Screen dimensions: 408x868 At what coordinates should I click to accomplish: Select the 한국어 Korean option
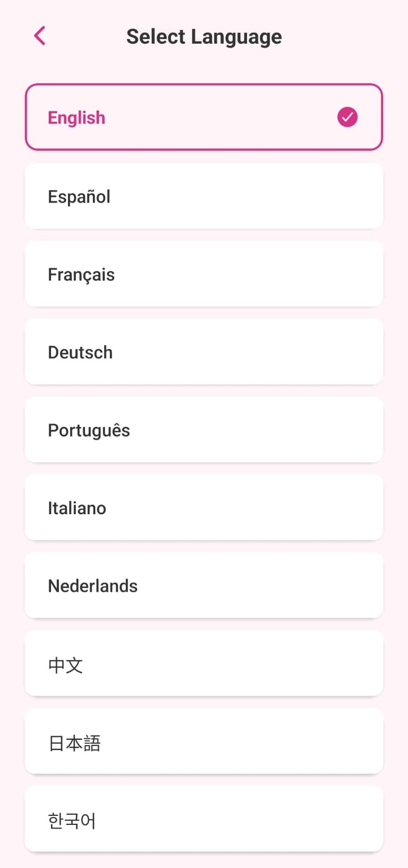(204, 819)
